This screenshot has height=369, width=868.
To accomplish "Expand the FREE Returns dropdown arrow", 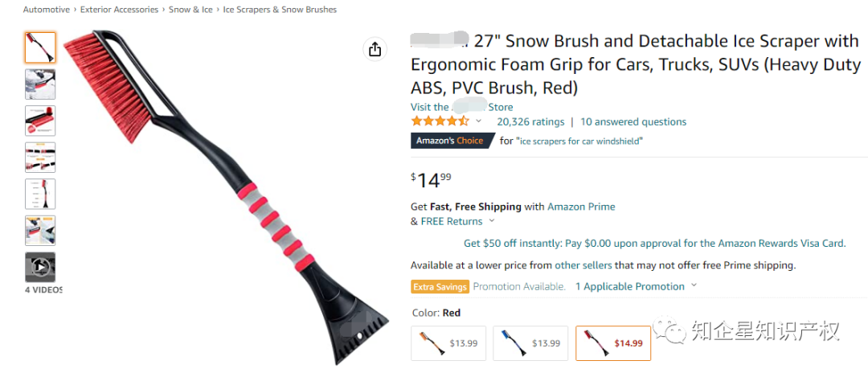I will (x=492, y=221).
